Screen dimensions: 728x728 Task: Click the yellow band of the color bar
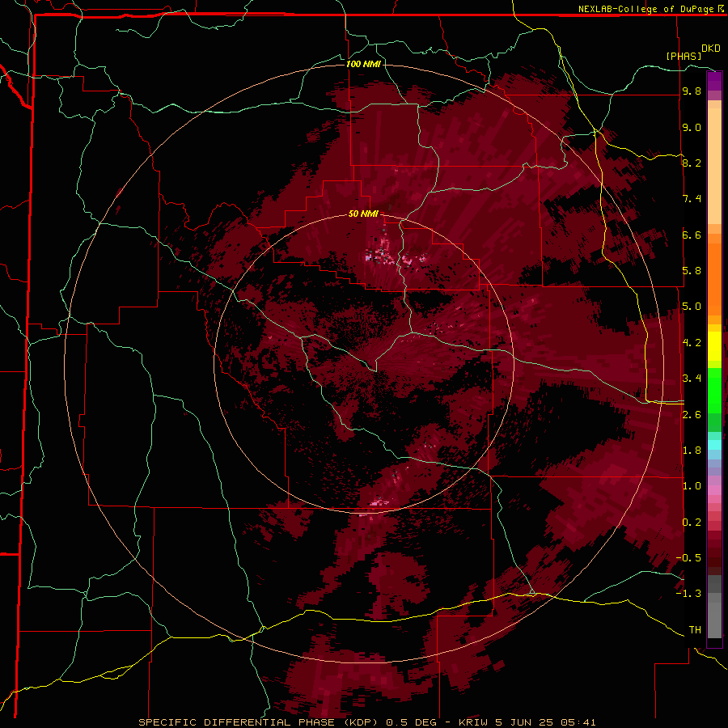[x=714, y=346]
